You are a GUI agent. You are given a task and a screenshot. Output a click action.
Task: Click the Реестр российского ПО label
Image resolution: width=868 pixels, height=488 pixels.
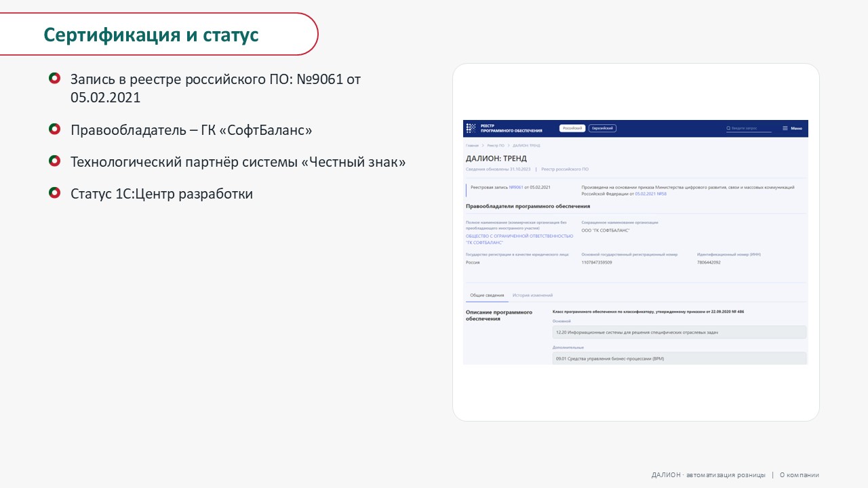coord(565,169)
